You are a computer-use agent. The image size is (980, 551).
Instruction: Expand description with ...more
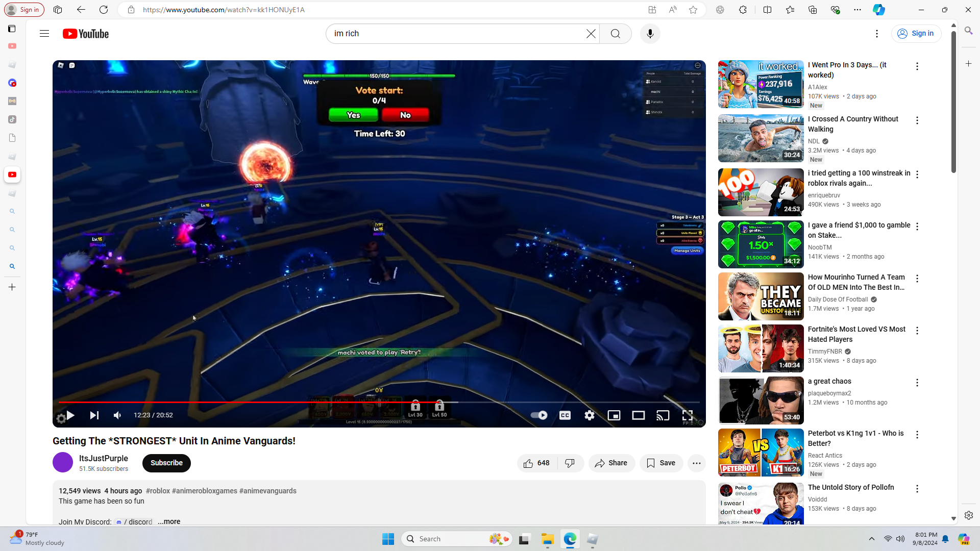click(x=169, y=521)
